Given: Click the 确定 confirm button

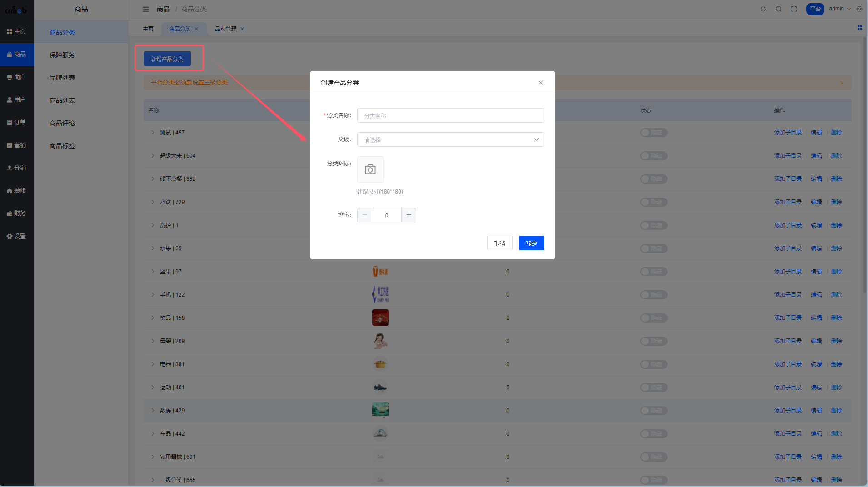Looking at the screenshot, I should click(531, 243).
